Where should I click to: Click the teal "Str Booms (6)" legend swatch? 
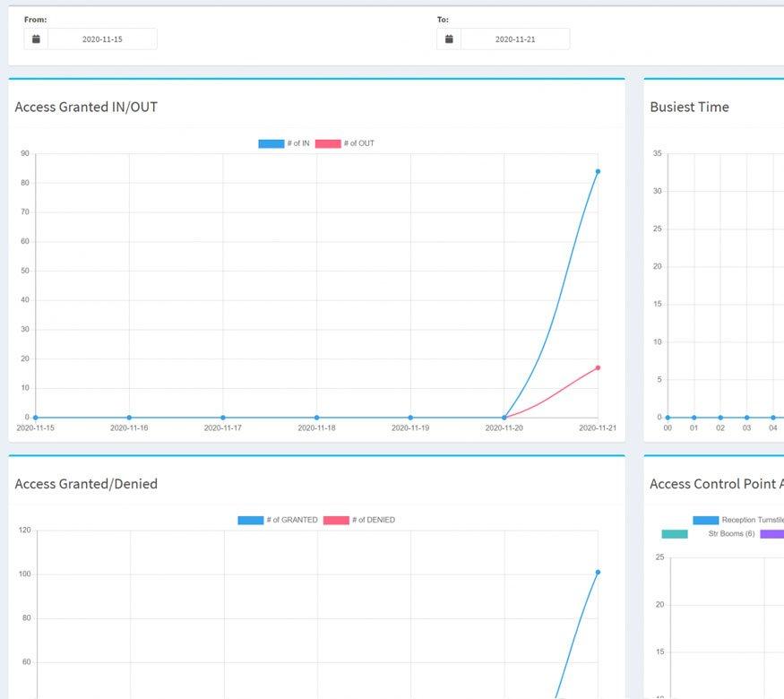[x=674, y=531]
